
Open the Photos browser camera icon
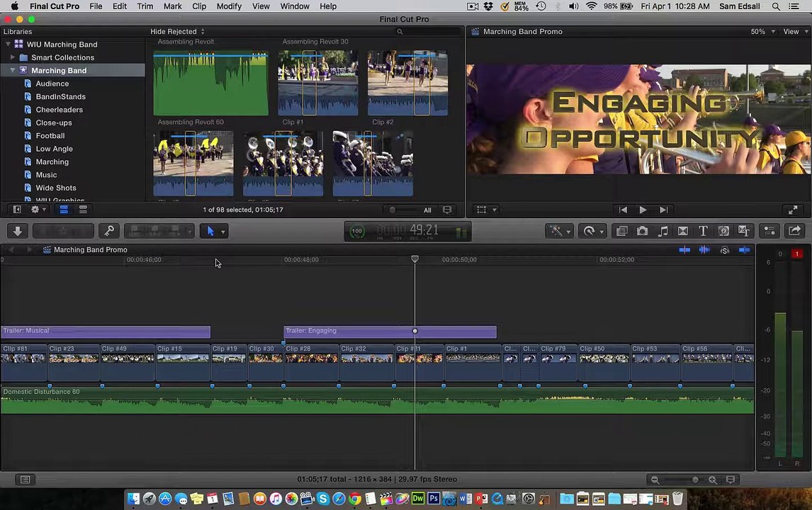point(642,231)
